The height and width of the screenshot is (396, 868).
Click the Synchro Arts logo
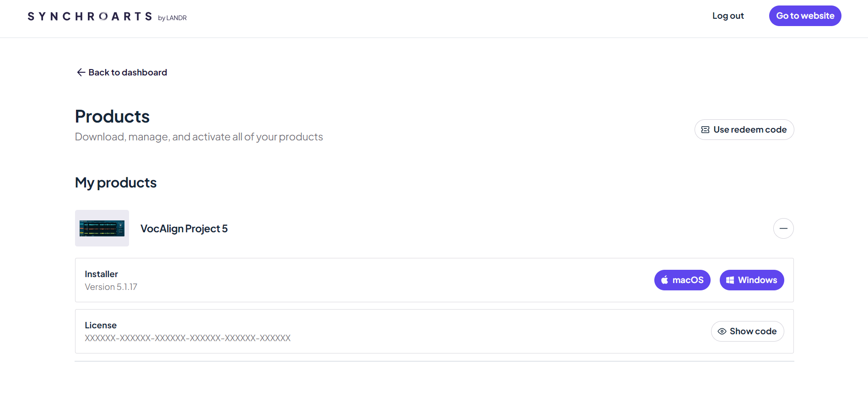point(90,16)
